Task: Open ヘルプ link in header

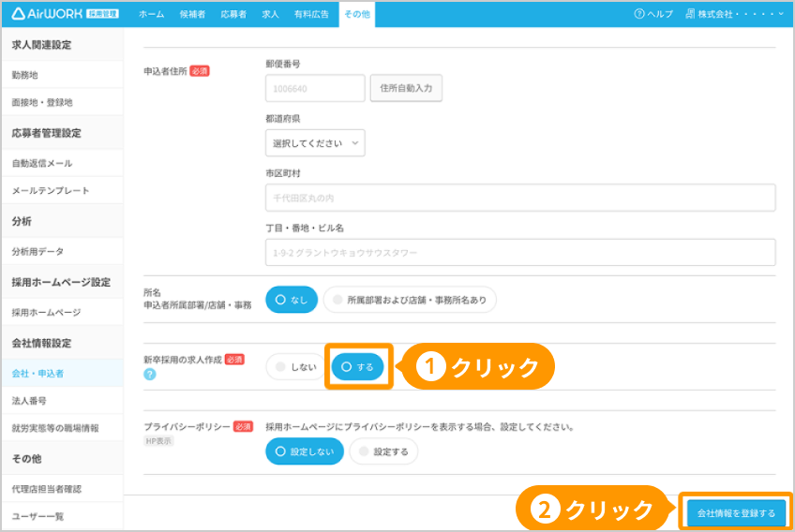Action: click(x=653, y=14)
